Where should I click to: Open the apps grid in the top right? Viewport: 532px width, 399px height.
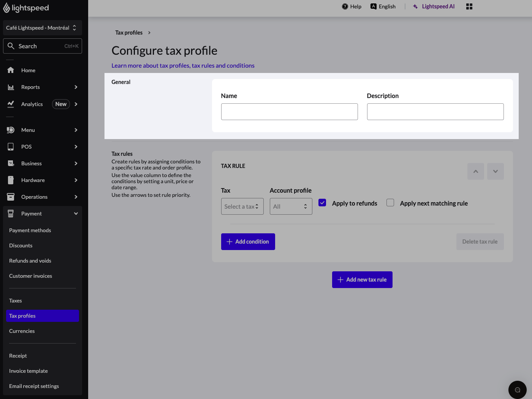[469, 6]
